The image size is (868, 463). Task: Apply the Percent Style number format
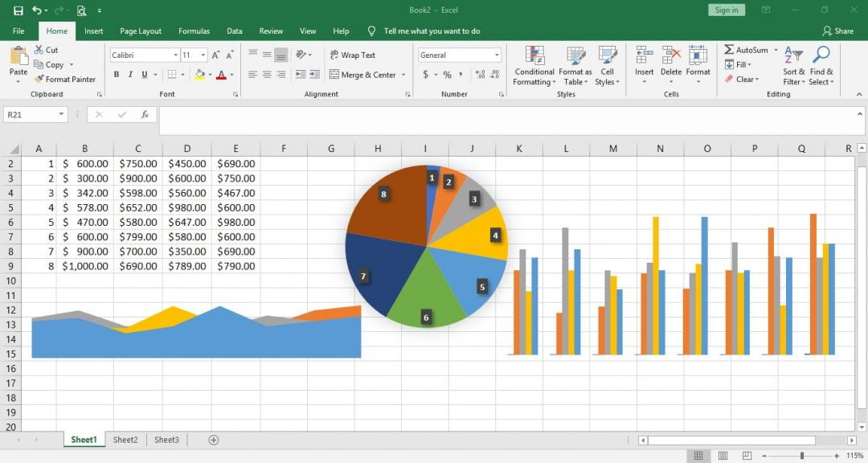pos(446,75)
